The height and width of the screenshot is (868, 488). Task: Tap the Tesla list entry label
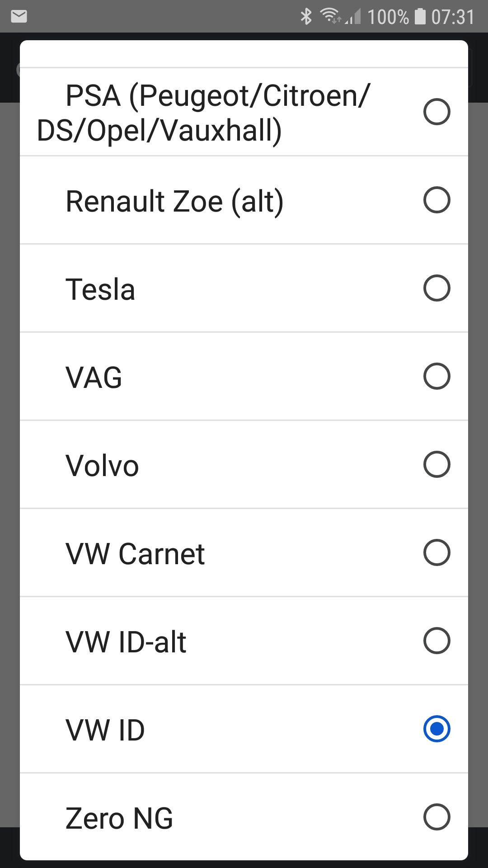(x=100, y=289)
